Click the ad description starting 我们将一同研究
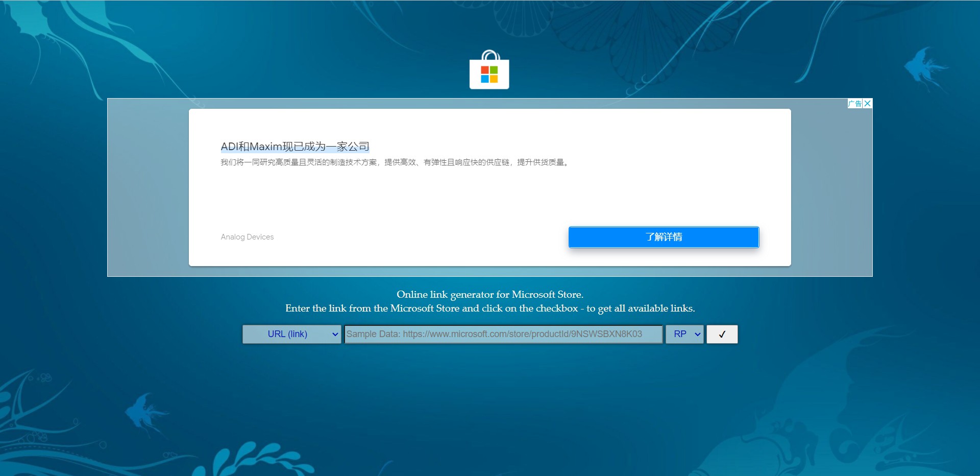 pos(395,162)
